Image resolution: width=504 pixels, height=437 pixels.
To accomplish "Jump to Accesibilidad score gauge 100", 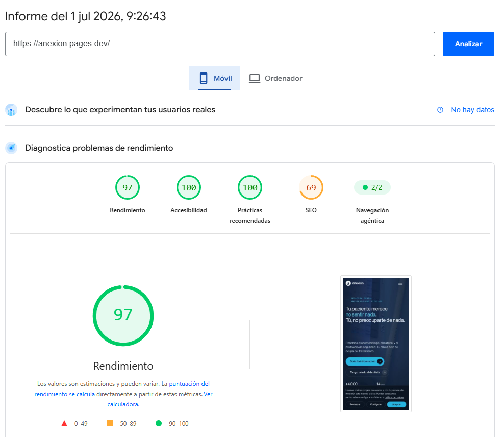I will tap(189, 187).
